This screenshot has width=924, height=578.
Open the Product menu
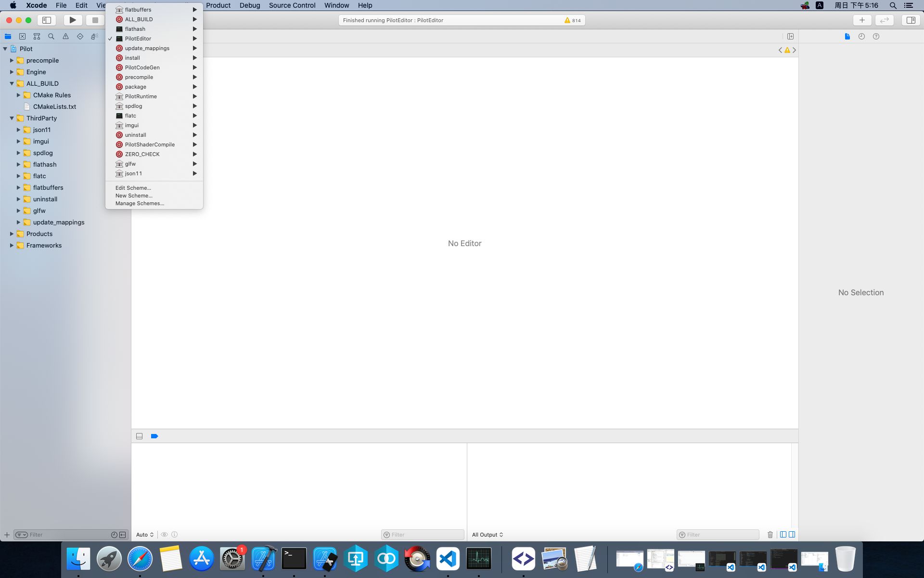click(x=218, y=5)
